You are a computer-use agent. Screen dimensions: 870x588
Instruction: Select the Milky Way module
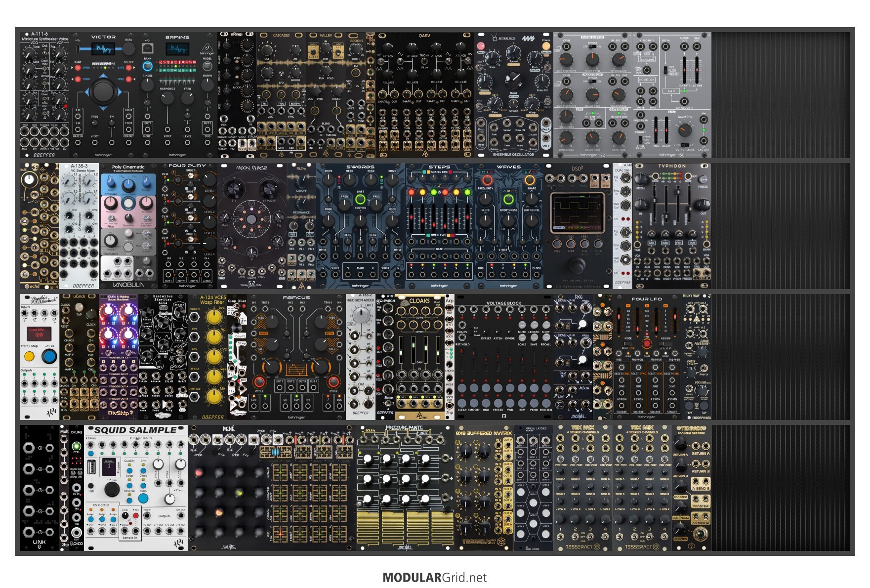[697, 357]
